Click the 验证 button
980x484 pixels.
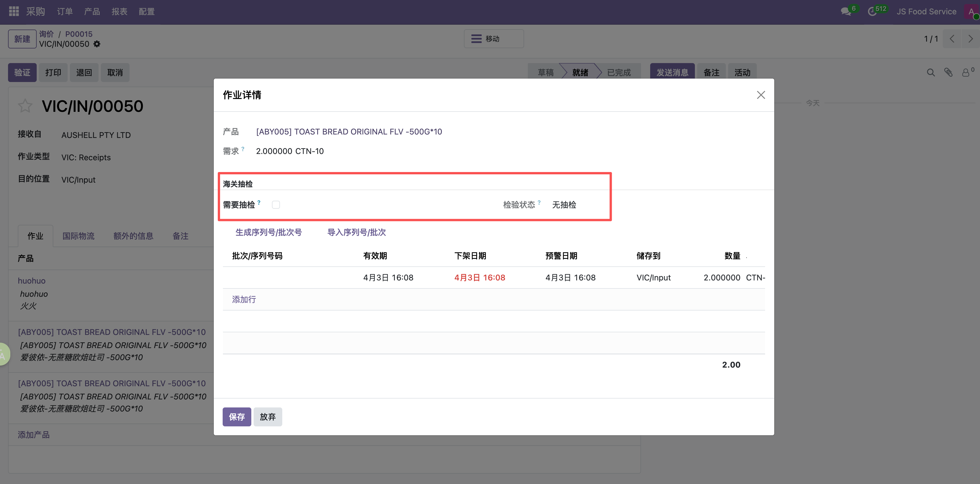[x=22, y=72]
